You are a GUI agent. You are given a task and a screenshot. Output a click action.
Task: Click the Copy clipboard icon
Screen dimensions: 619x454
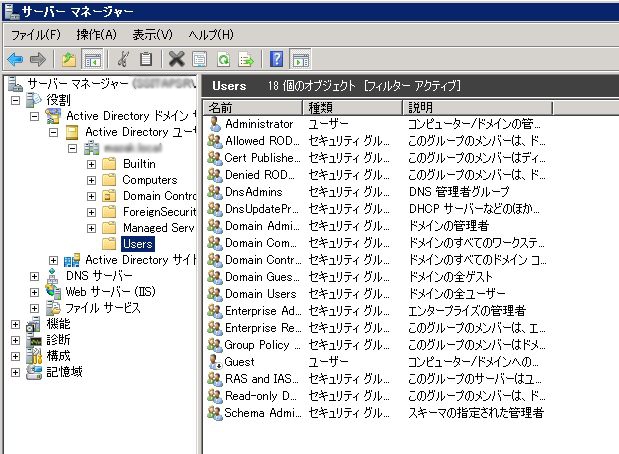[146, 60]
